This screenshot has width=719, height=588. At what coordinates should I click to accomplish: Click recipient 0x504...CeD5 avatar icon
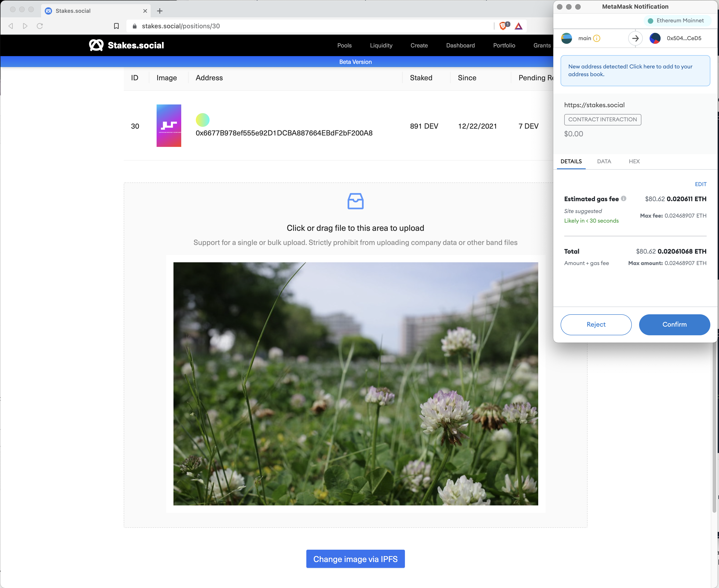(655, 38)
